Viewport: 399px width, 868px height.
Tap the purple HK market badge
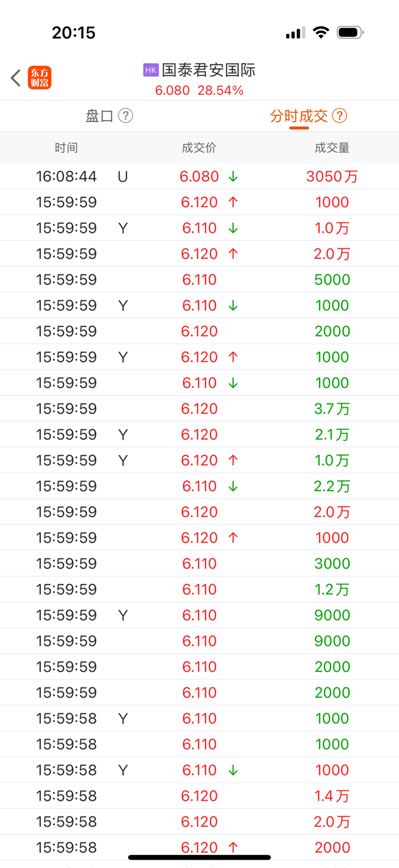151,70
